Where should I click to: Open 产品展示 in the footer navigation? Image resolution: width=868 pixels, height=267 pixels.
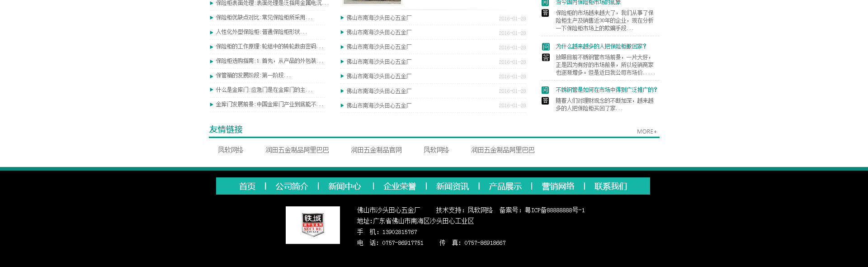[x=505, y=186]
